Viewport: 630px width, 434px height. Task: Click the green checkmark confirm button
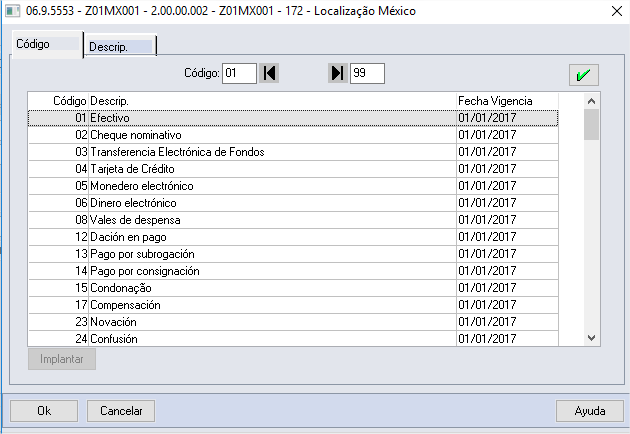coord(583,75)
